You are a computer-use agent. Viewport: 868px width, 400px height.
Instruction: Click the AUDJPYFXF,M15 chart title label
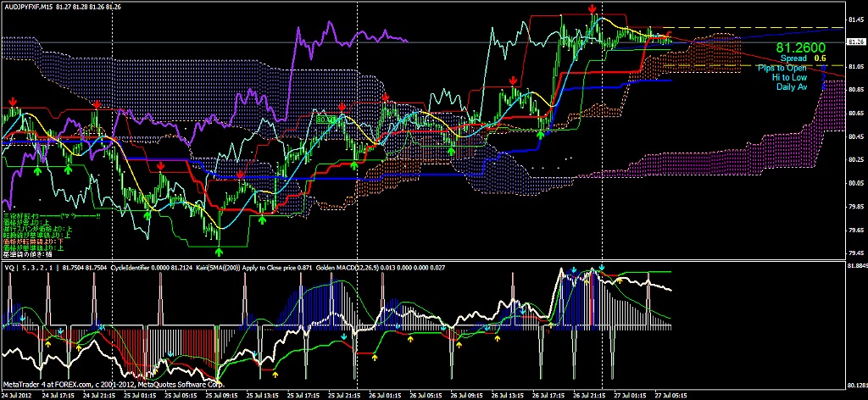point(32,7)
